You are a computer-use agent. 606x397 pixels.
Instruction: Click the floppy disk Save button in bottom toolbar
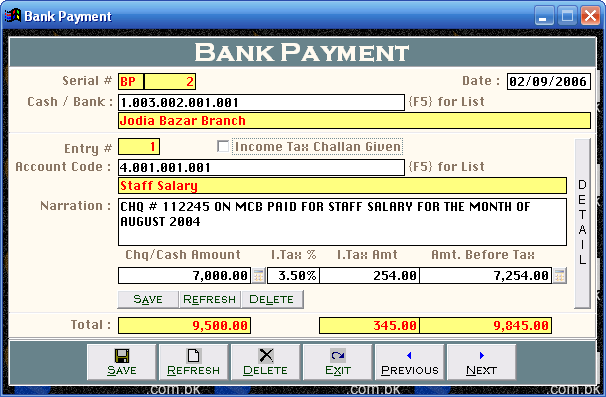(x=121, y=362)
